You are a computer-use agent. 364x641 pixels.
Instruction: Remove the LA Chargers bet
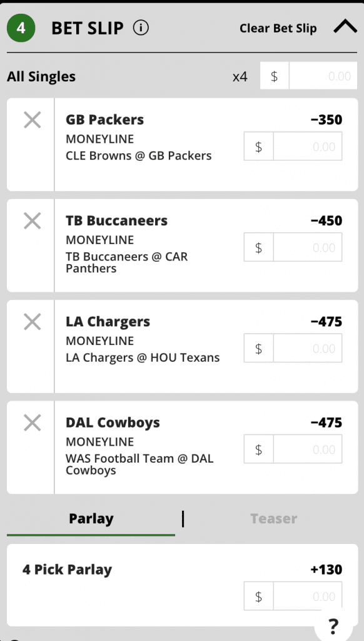[33, 322]
